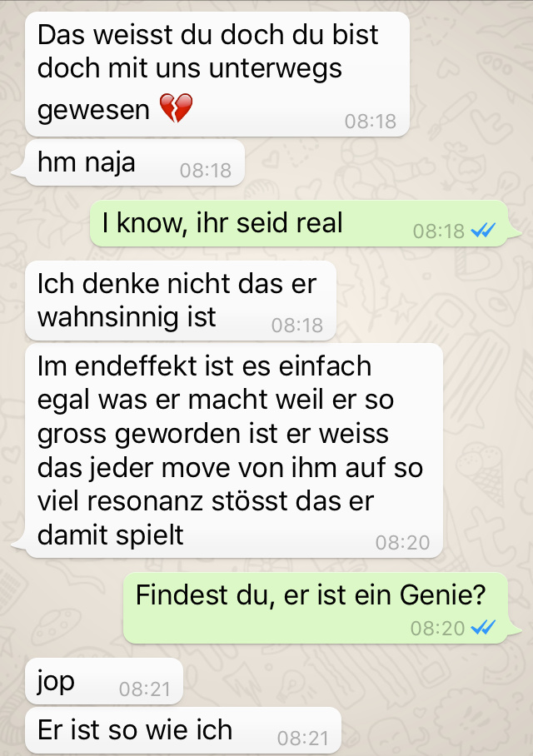The image size is (533, 756).
Task: Tap the 08:18 timestamp on 'hm naja'
Action: click(x=206, y=171)
